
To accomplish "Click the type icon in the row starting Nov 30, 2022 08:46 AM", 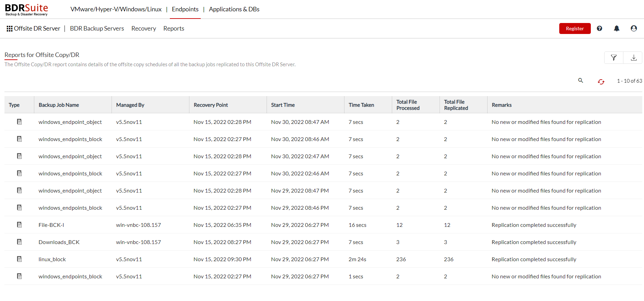I will (x=20, y=139).
